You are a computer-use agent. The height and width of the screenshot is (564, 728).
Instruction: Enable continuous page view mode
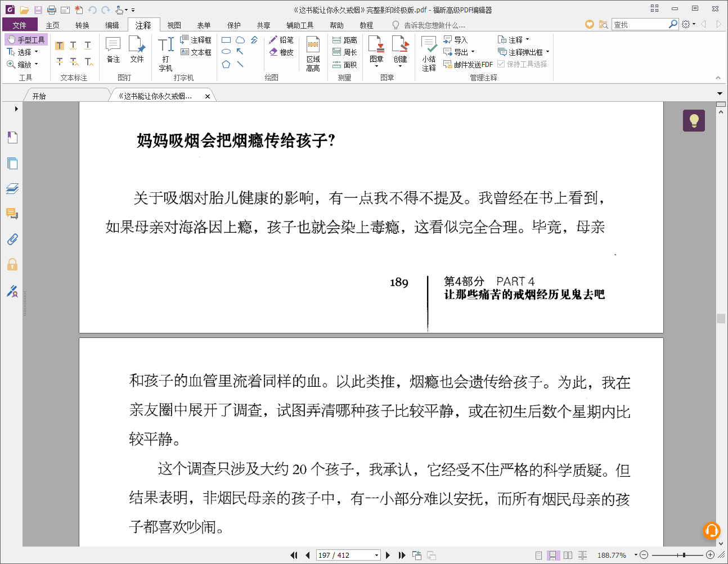(553, 555)
